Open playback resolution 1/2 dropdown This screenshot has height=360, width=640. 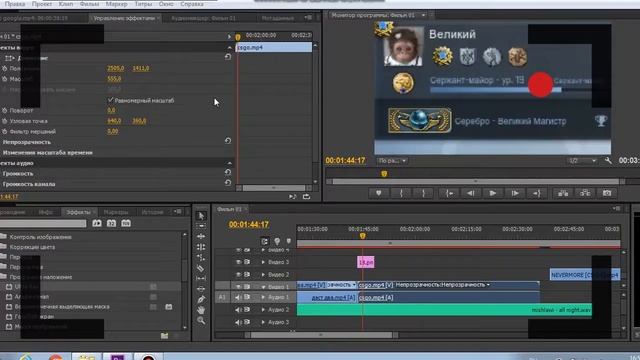tap(582, 161)
